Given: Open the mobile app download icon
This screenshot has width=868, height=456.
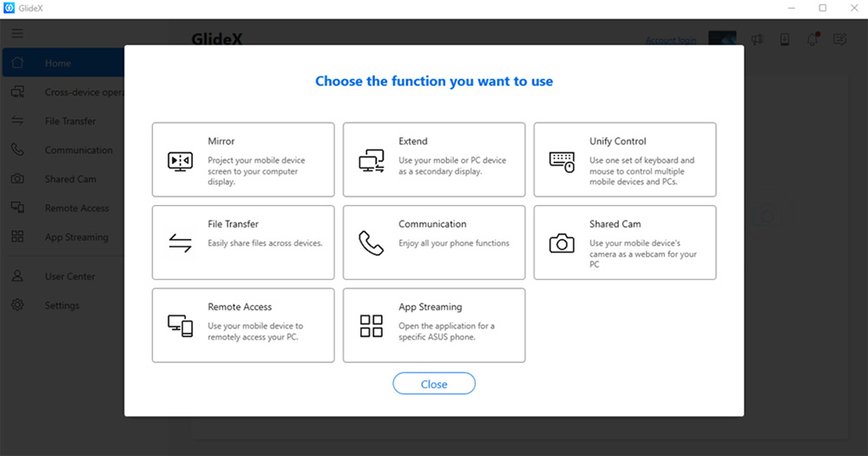Looking at the screenshot, I should (785, 40).
